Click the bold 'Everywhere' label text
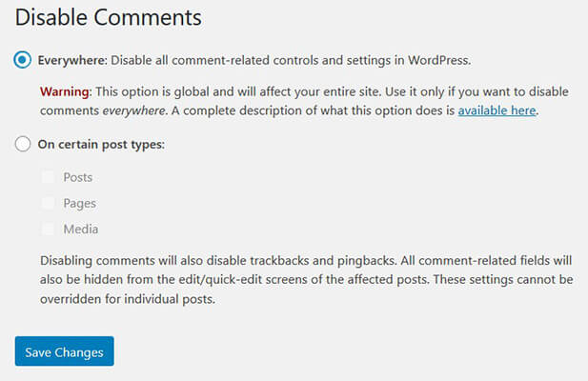 point(71,60)
